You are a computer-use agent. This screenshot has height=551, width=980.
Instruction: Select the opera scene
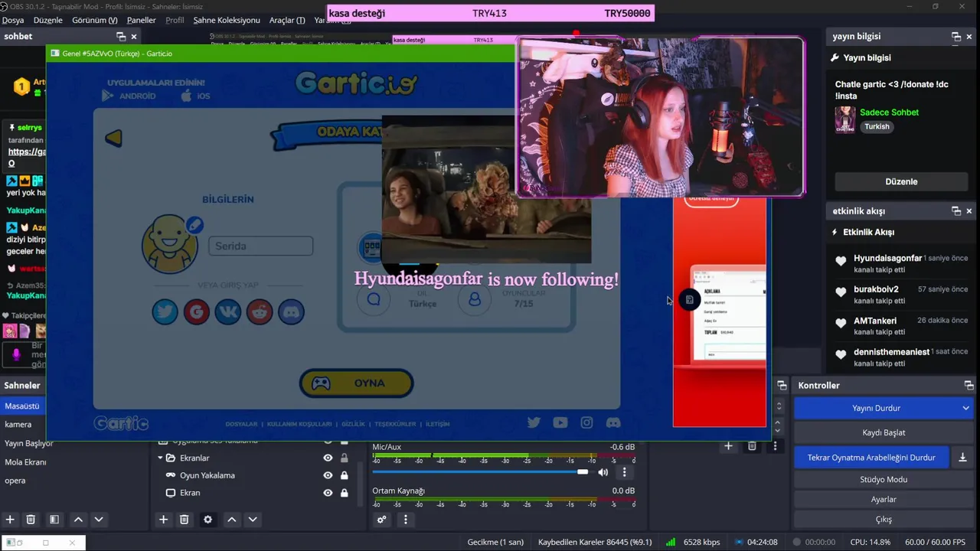tap(15, 481)
